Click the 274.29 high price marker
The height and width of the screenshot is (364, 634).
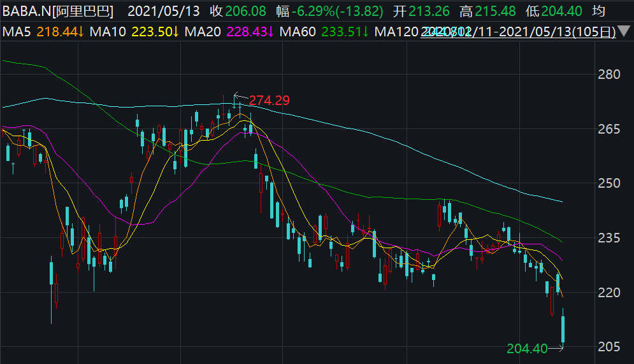(x=269, y=100)
